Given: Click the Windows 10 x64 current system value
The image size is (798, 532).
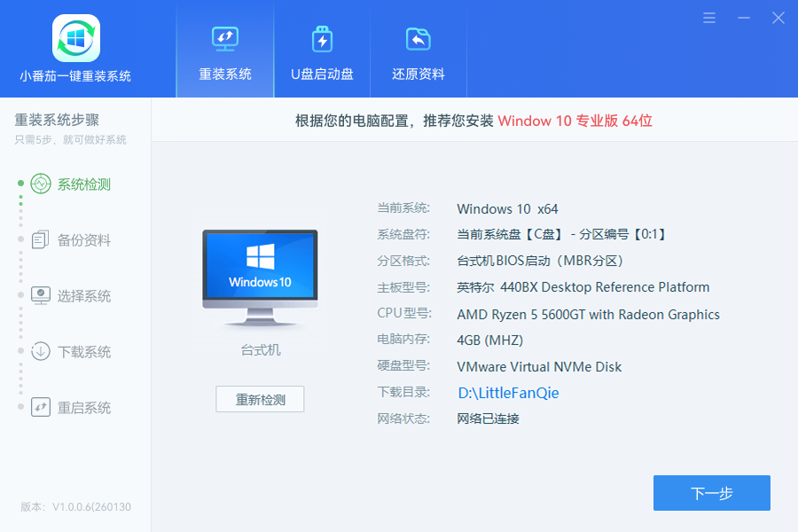Looking at the screenshot, I should (x=507, y=209).
